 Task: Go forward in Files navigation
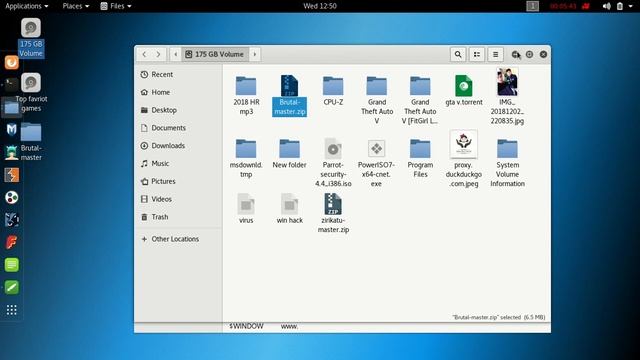pos(158,54)
